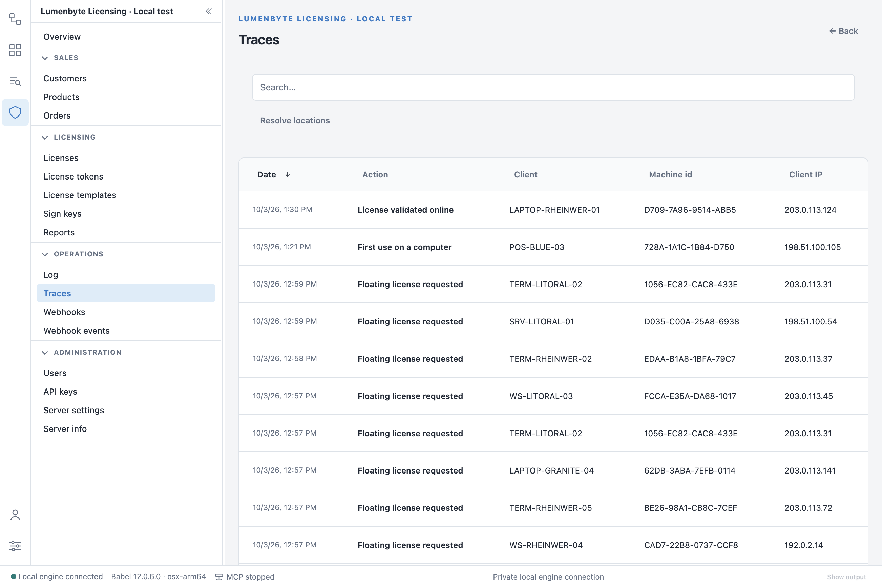882x588 pixels.
Task: Sort by the Client column header
Action: pos(525,174)
